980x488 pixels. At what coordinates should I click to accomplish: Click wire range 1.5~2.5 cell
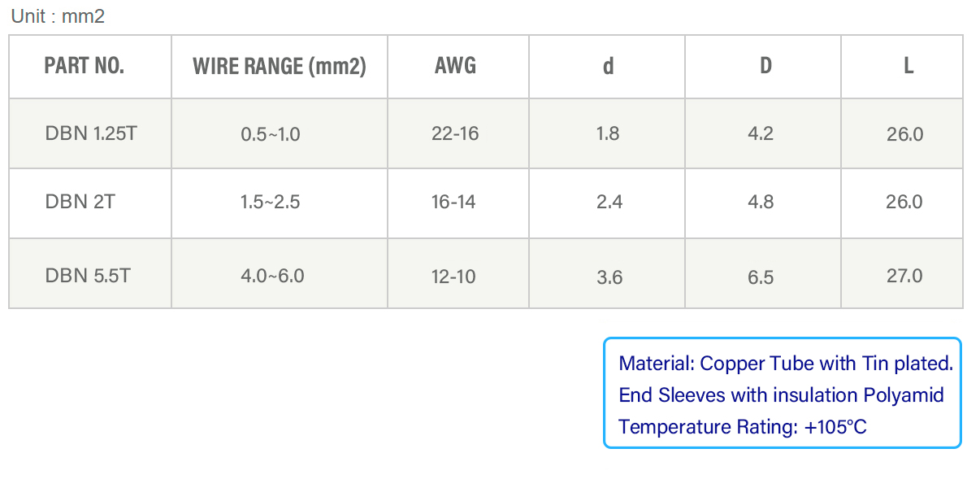(271, 202)
